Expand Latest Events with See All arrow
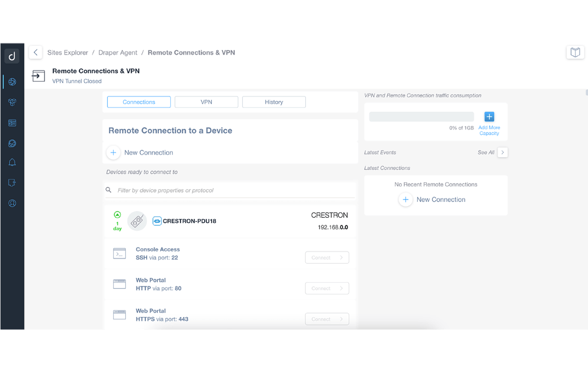The width and height of the screenshot is (588, 373). coord(503,152)
